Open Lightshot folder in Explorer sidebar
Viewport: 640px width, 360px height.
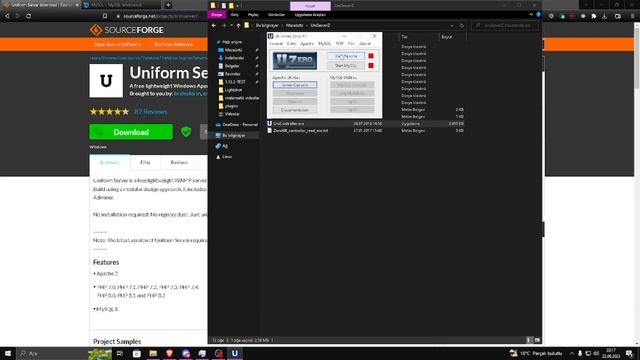pyautogui.click(x=233, y=90)
